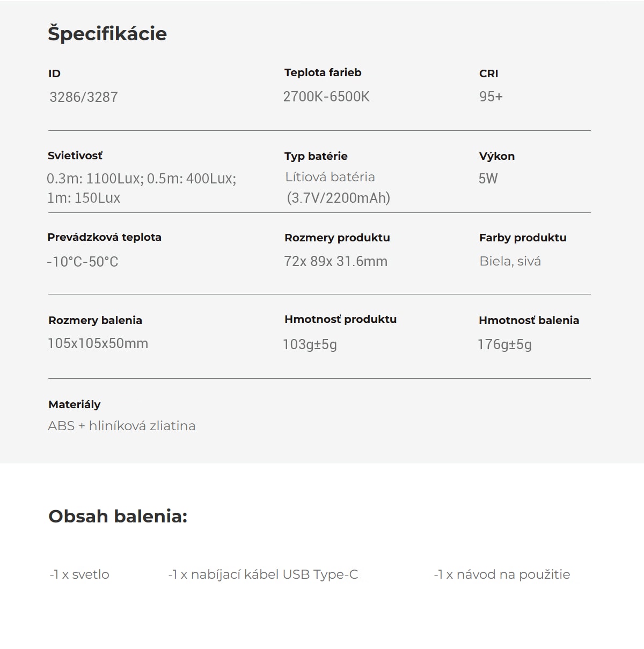Click the Špecifikácie heading
This screenshot has width=644, height=649.
point(107,34)
